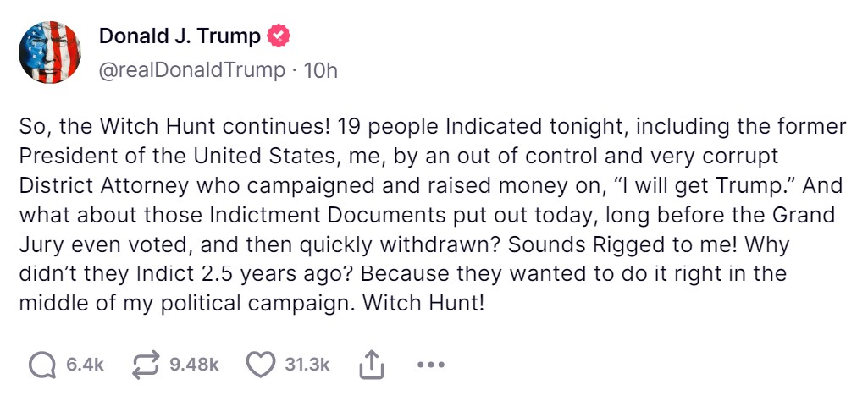
Task: Click the pink verified badge
Action: tap(279, 36)
